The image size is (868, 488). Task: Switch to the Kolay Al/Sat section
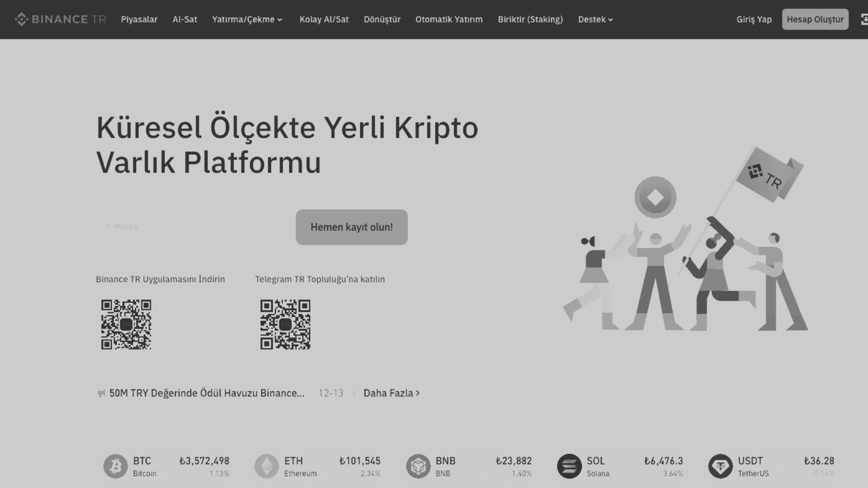point(323,19)
